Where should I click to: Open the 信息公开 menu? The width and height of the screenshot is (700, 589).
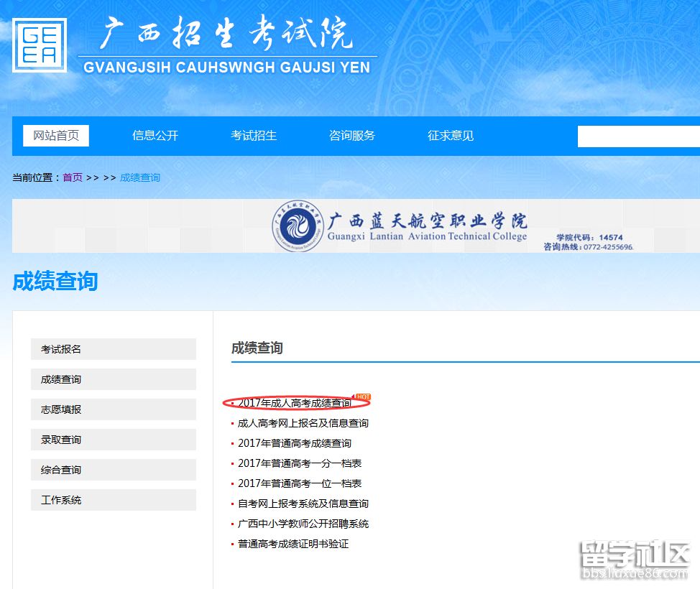[155, 136]
